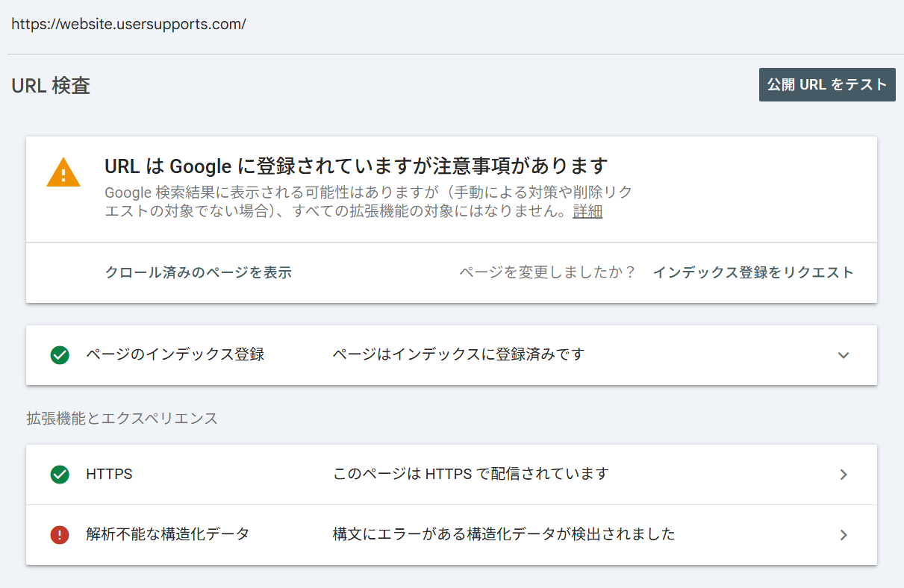The height and width of the screenshot is (588, 904).
Task: Open the 詳細 link
Action: pos(587,211)
